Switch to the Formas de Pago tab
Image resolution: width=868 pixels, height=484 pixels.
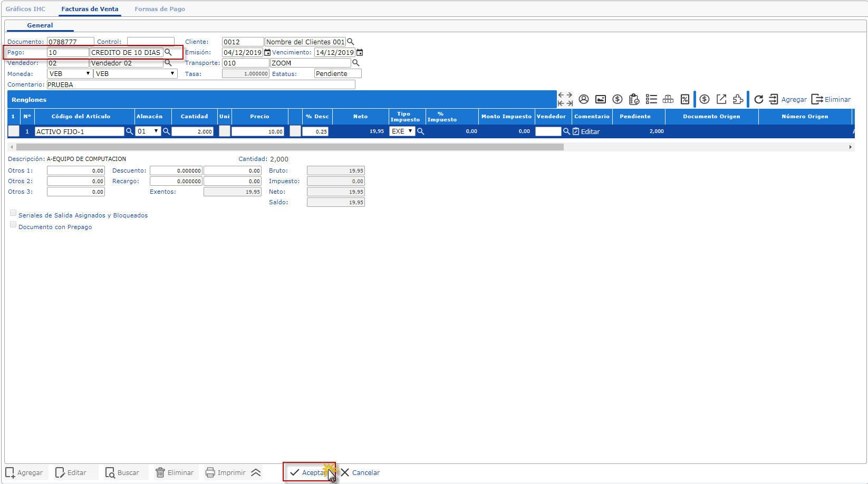coord(159,9)
